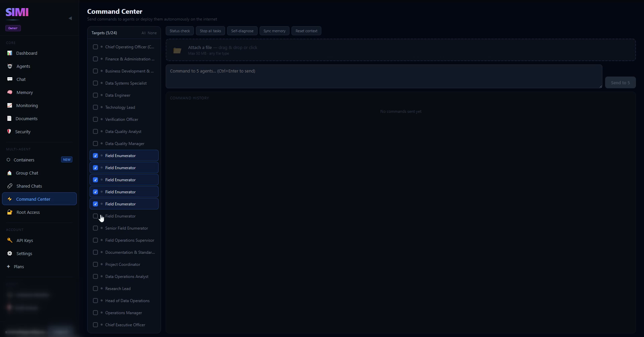Image resolution: width=644 pixels, height=337 pixels.
Task: Click the Monitoring graph icon
Action: pyautogui.click(x=10, y=105)
